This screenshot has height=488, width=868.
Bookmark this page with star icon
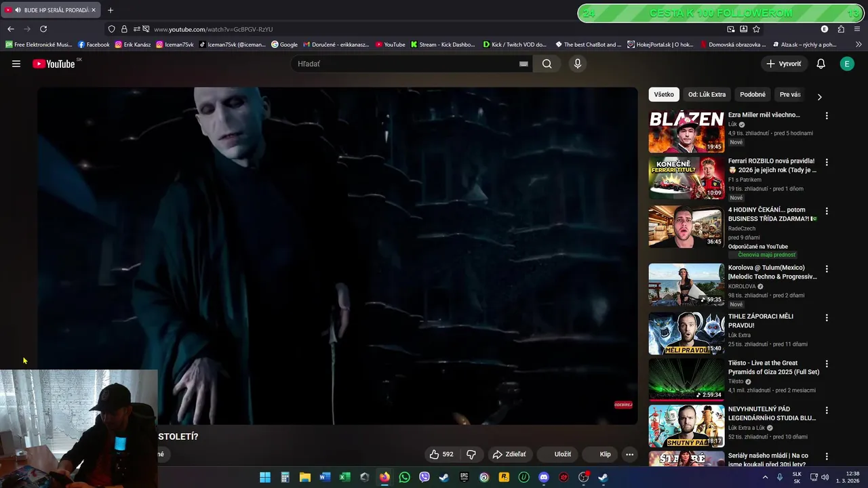[756, 29]
